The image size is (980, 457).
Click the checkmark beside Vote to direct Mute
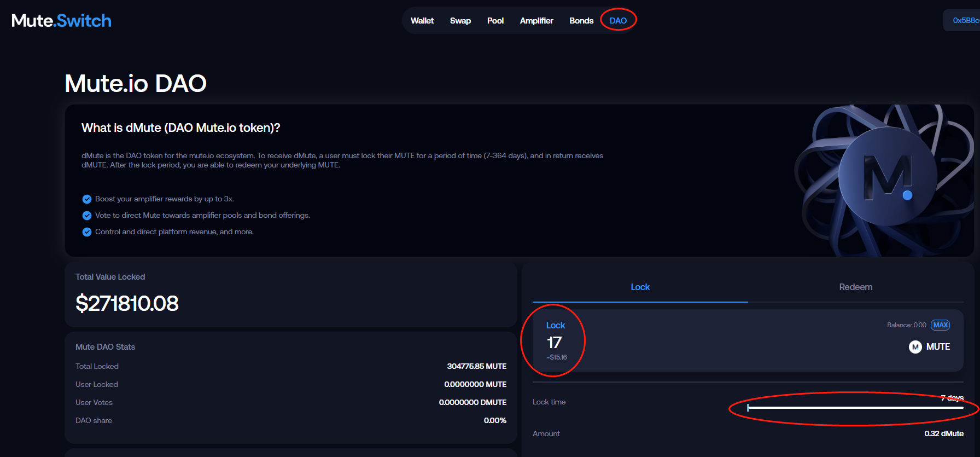[x=86, y=216]
